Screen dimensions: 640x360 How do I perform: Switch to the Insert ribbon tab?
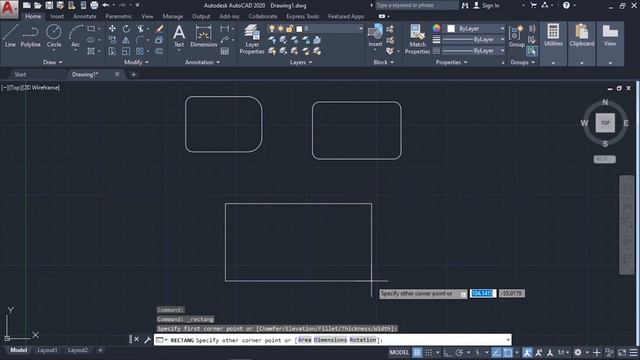(57, 16)
